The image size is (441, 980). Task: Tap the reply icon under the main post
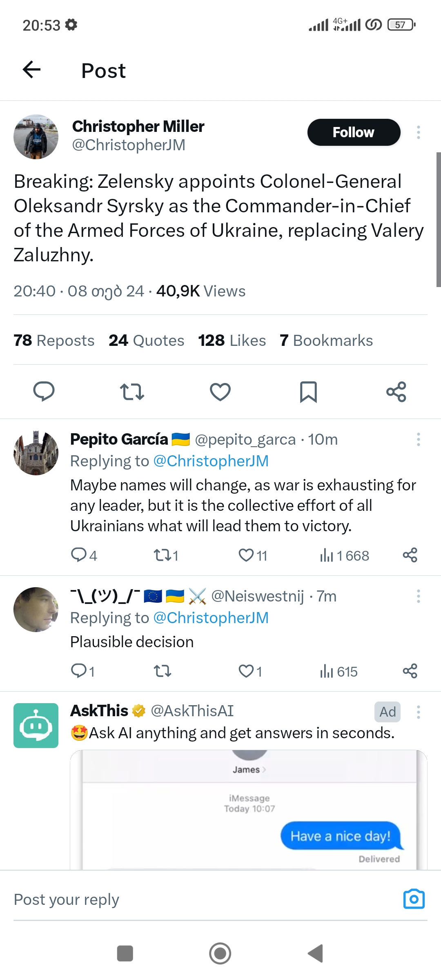click(44, 392)
